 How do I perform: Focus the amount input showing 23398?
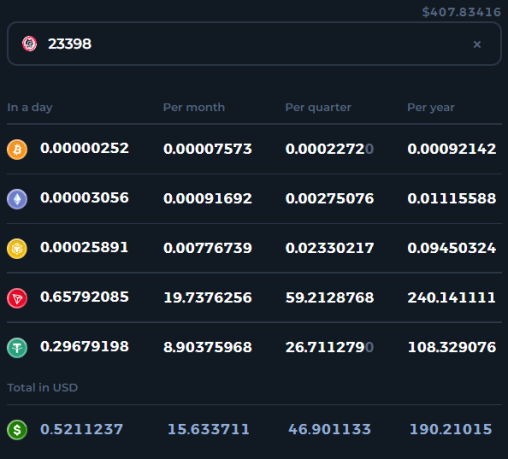click(x=254, y=44)
